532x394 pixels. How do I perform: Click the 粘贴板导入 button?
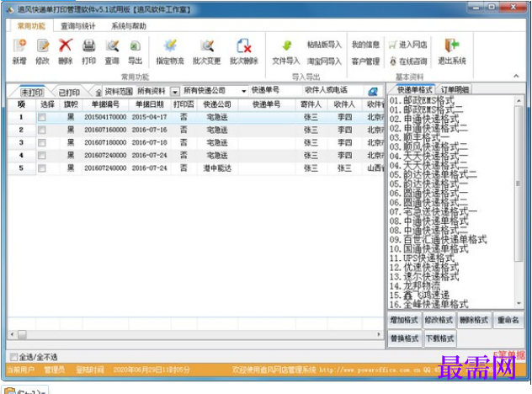click(x=324, y=45)
